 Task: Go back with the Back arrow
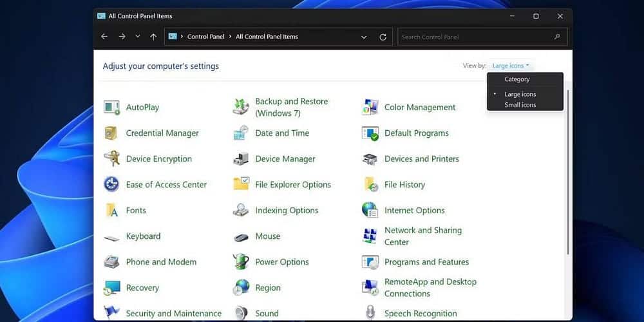coord(104,37)
